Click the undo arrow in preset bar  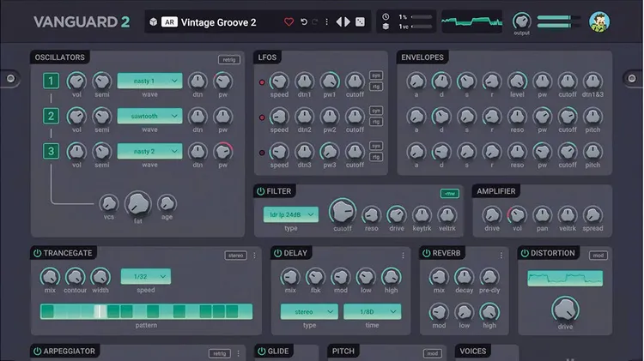[x=303, y=21]
